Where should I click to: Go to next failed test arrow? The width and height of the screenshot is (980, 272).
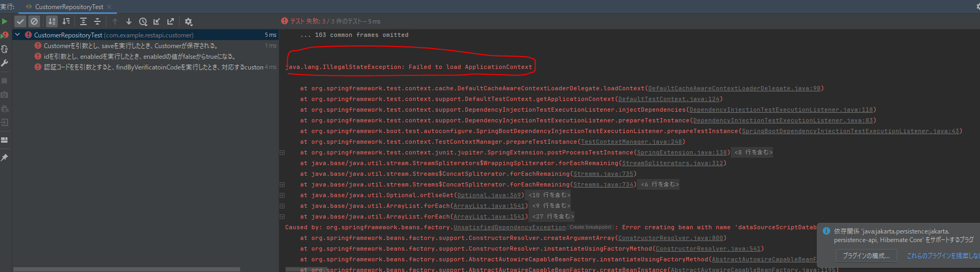pyautogui.click(x=129, y=21)
